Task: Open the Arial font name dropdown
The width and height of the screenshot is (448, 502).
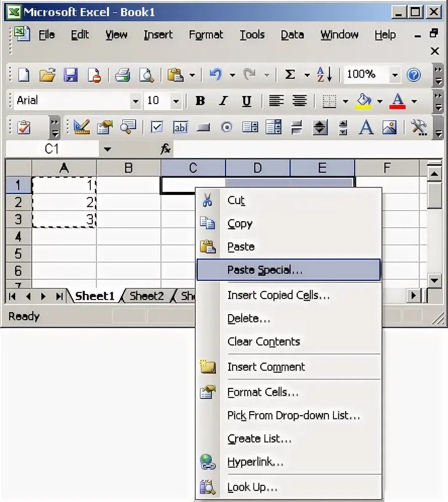Action: coord(136,101)
